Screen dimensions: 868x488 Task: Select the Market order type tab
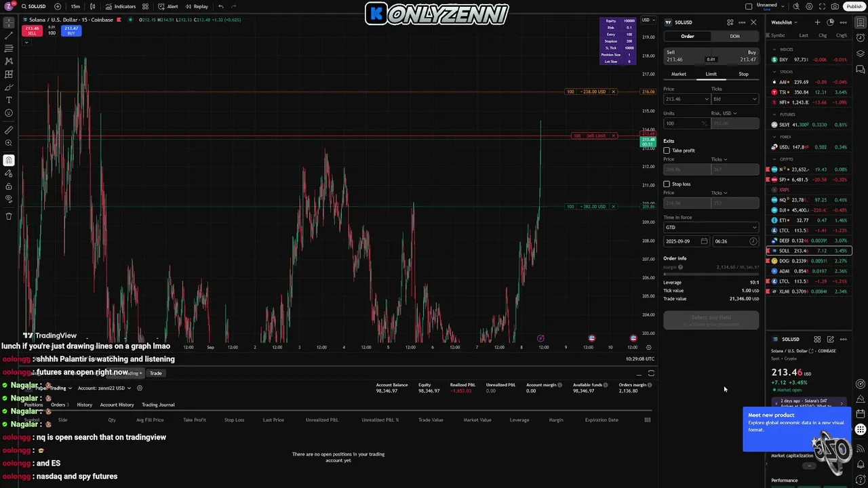click(679, 74)
